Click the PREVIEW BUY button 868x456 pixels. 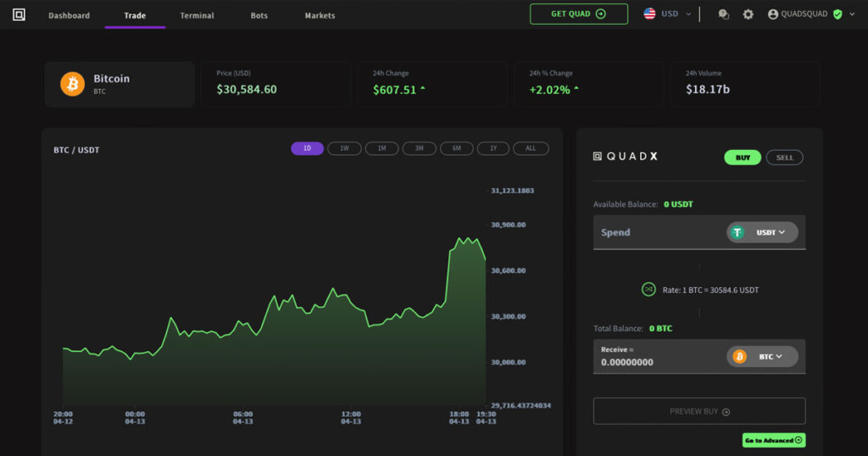[x=699, y=411]
